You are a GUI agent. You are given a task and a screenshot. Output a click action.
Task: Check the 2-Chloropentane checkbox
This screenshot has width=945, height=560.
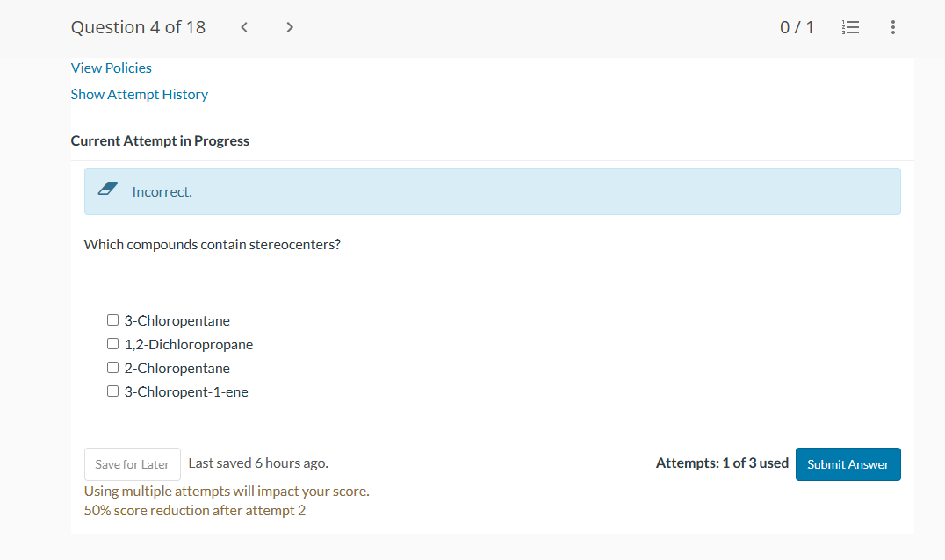pos(112,367)
